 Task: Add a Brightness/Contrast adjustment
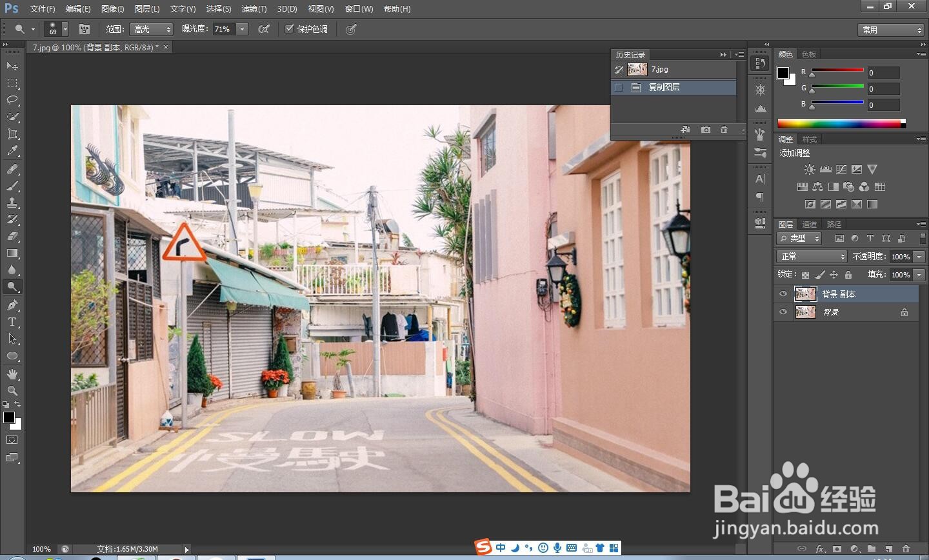pos(810,169)
